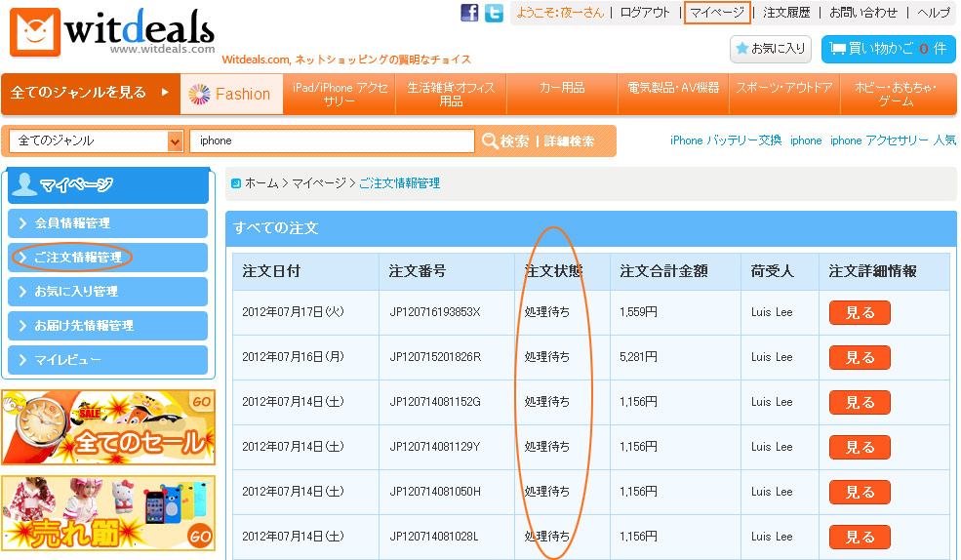Open マイレビュー sidebar item
The height and width of the screenshot is (560, 961).
pos(108,360)
